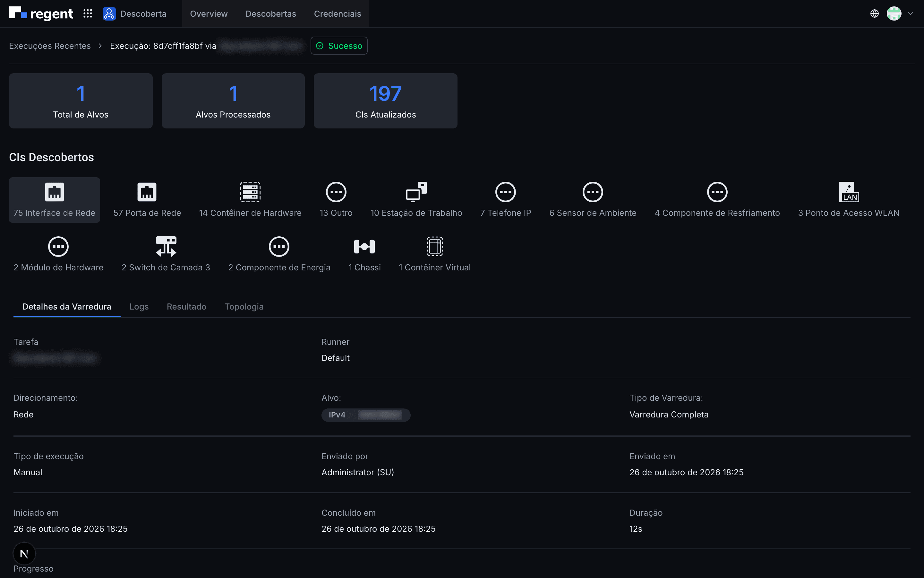Go back to Execuções Recentes breadcrumb
The image size is (924, 578).
point(50,46)
